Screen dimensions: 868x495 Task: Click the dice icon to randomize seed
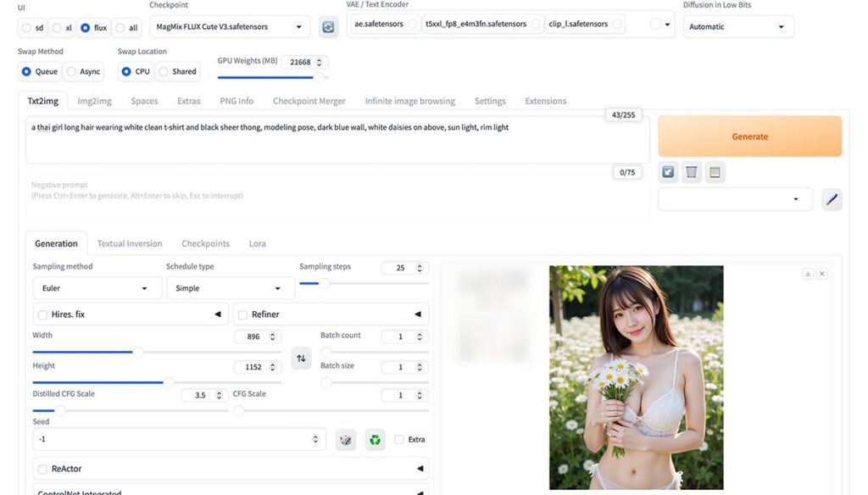point(346,440)
